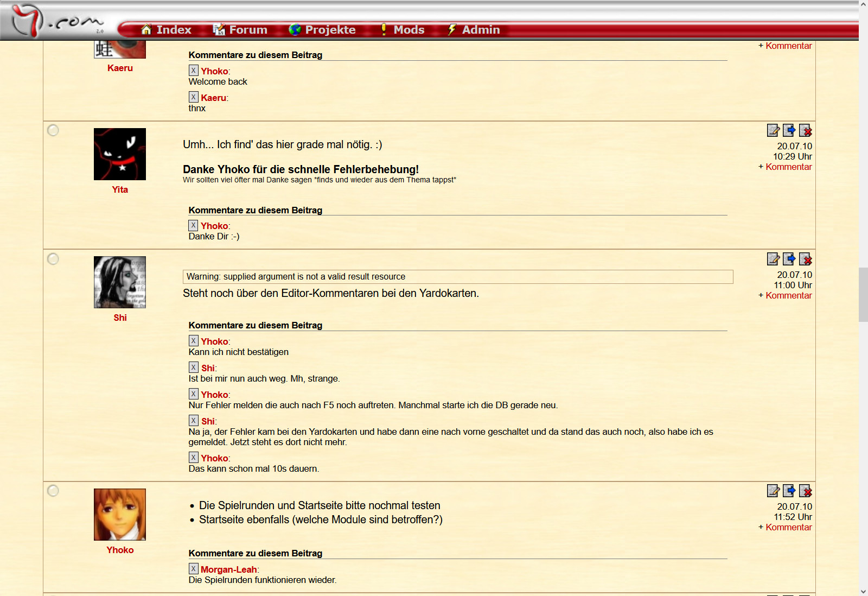Click the edit icon on Yita's post
This screenshot has height=596, width=868.
coord(773,130)
